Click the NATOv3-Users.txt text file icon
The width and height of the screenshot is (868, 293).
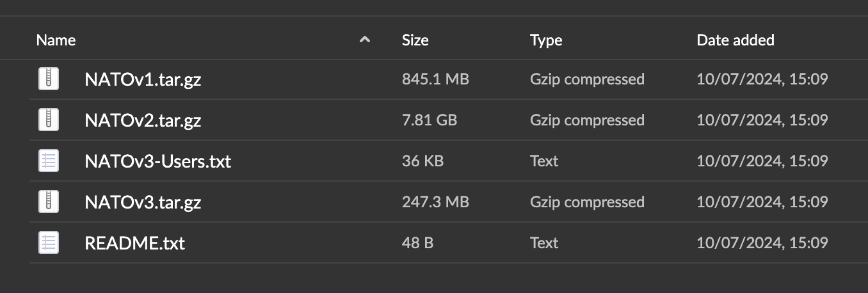(x=49, y=161)
